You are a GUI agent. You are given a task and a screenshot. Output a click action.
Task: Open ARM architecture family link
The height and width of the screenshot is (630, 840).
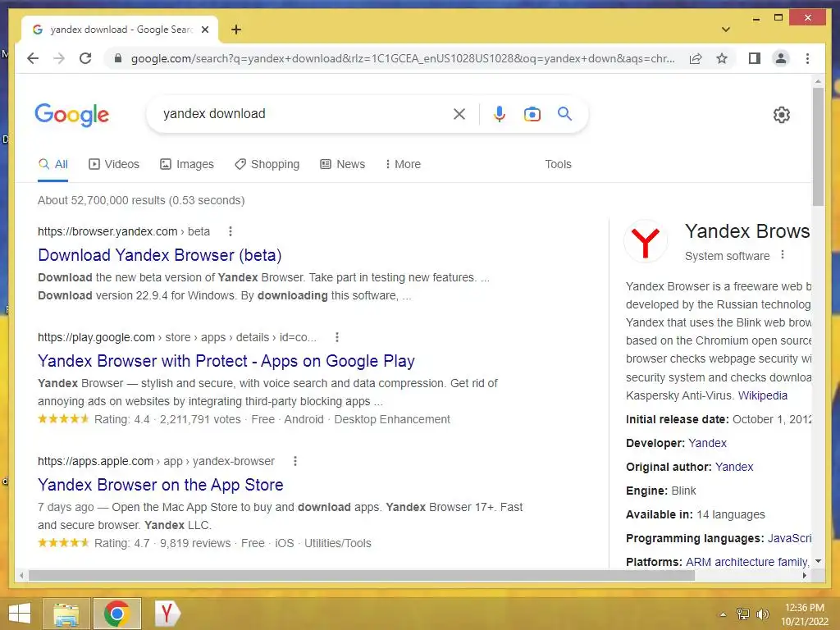click(746, 562)
